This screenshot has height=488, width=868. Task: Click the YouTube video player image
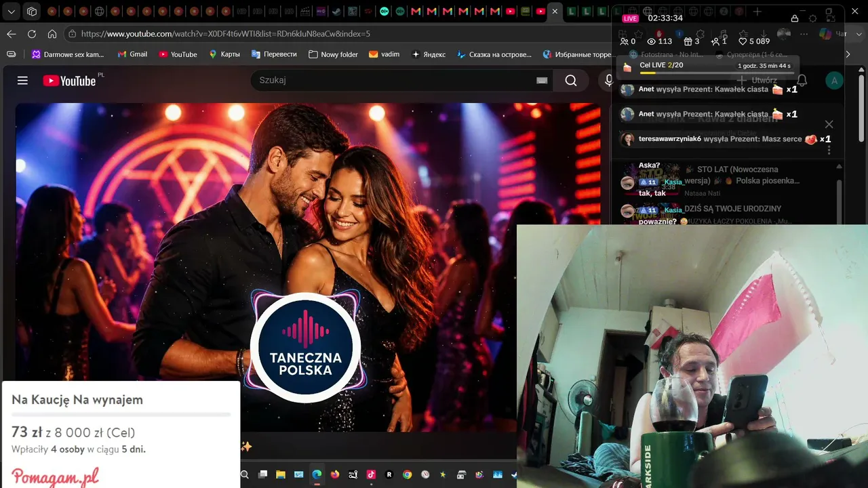tap(307, 267)
